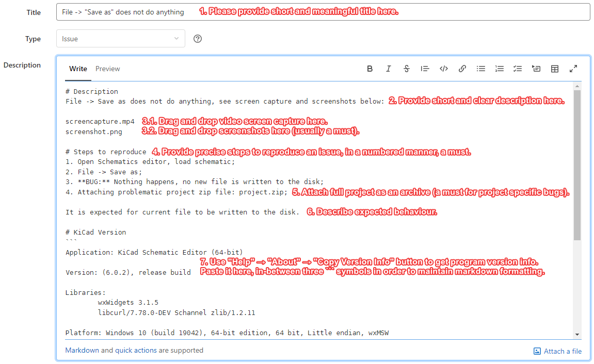
Task: Click into the Title input field
Action: pos(323,12)
